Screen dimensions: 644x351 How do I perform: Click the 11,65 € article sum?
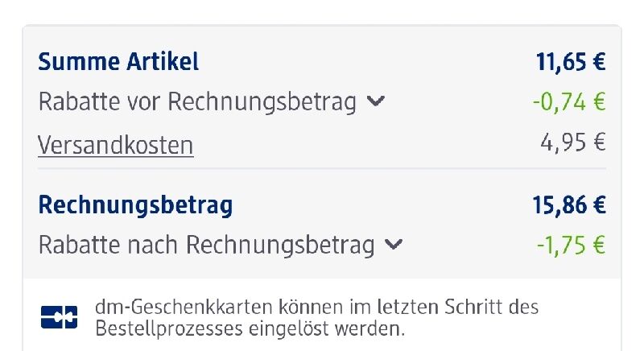(x=571, y=62)
